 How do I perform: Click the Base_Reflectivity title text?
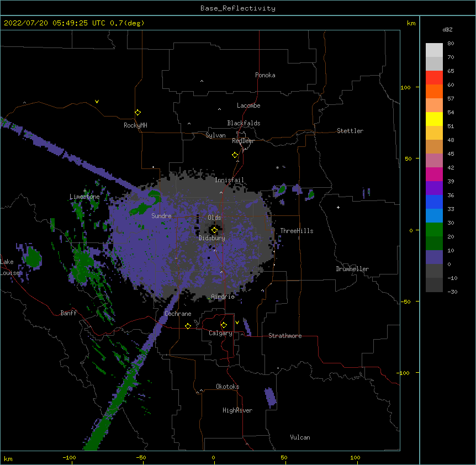point(238,8)
